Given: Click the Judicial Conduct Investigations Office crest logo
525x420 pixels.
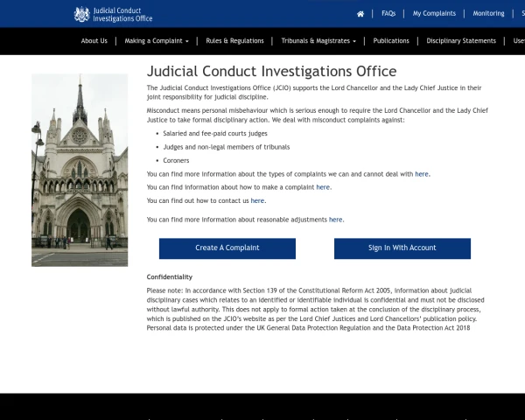Looking at the screenshot, I should (81, 14).
